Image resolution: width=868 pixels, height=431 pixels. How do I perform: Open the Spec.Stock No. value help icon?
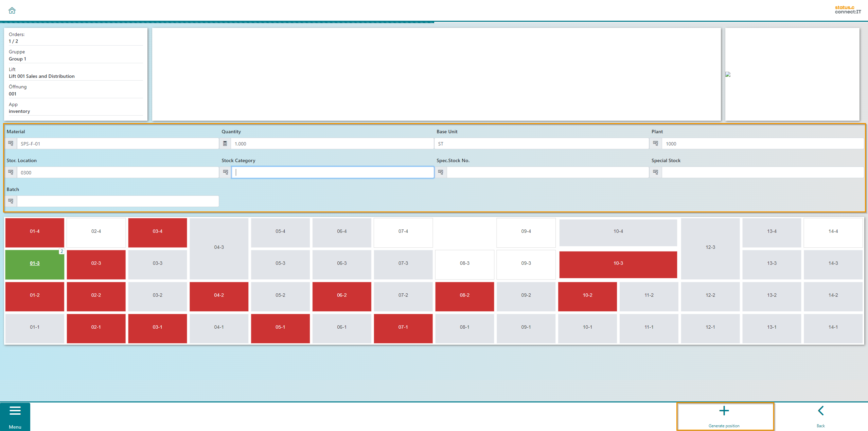(x=441, y=172)
